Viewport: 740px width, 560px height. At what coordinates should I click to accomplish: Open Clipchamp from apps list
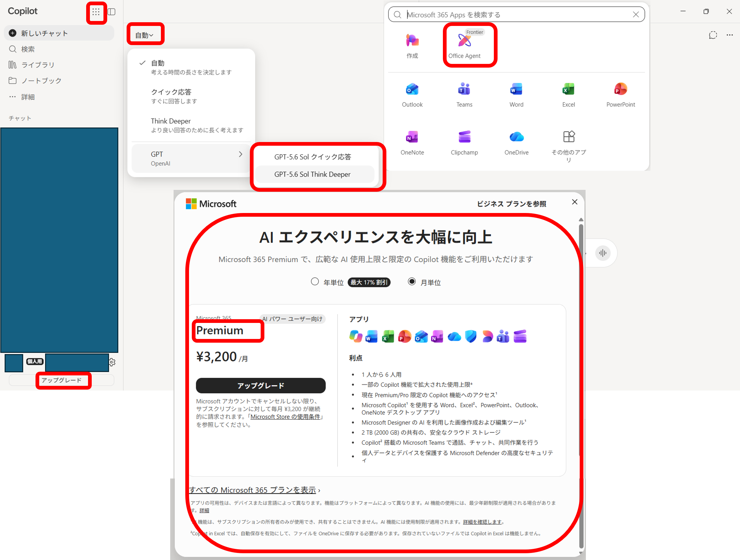[x=464, y=143]
